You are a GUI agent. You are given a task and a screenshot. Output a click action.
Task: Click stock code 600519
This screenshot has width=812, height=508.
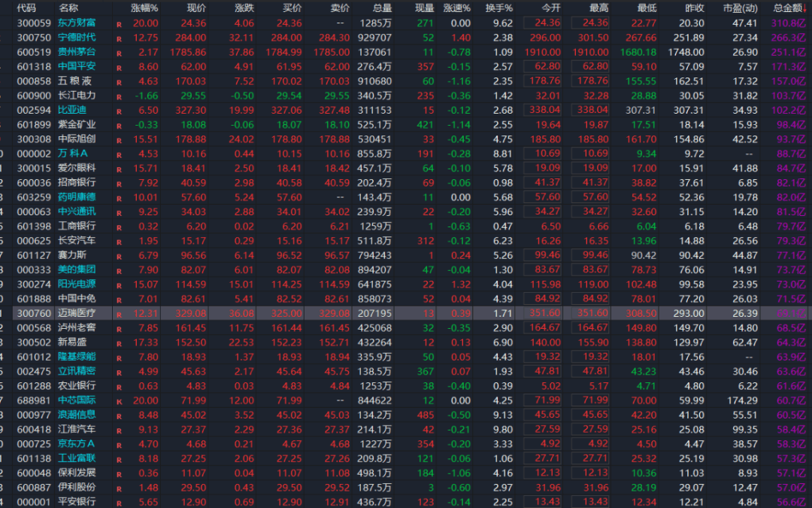pos(34,52)
